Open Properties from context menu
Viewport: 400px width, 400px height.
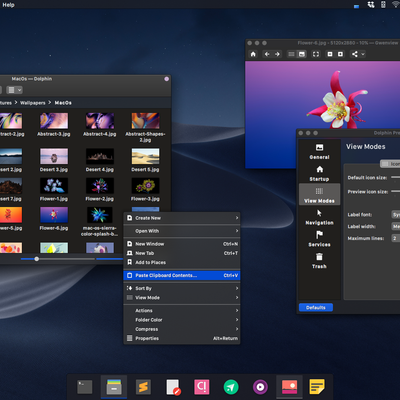click(x=182, y=339)
